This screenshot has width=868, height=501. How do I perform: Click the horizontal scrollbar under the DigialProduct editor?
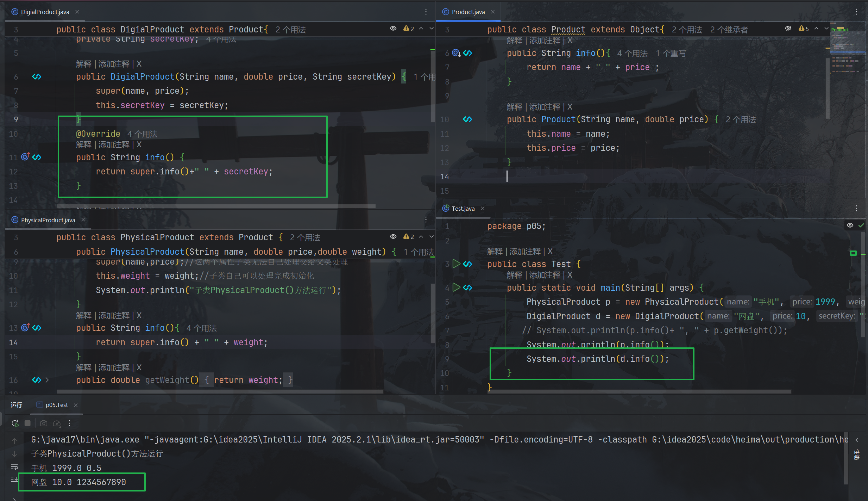pos(215,206)
